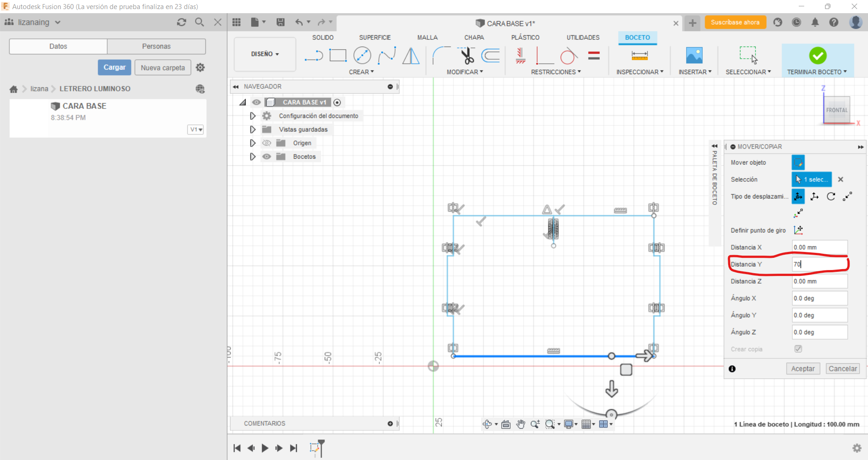868x460 pixels.
Task: Redo the last undone action
Action: click(x=321, y=22)
